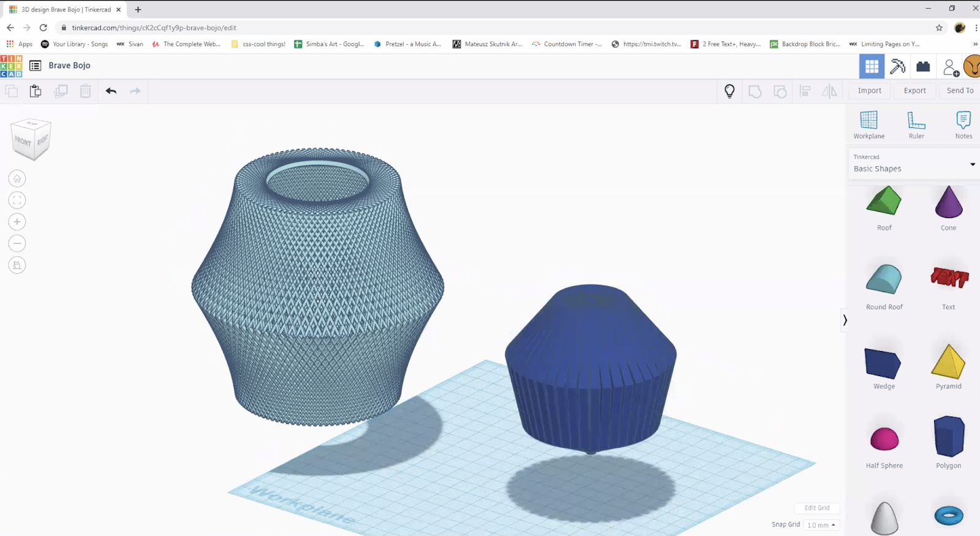This screenshot has height=536, width=980.
Task: Toggle Show all lightbulb icon
Action: point(729,91)
